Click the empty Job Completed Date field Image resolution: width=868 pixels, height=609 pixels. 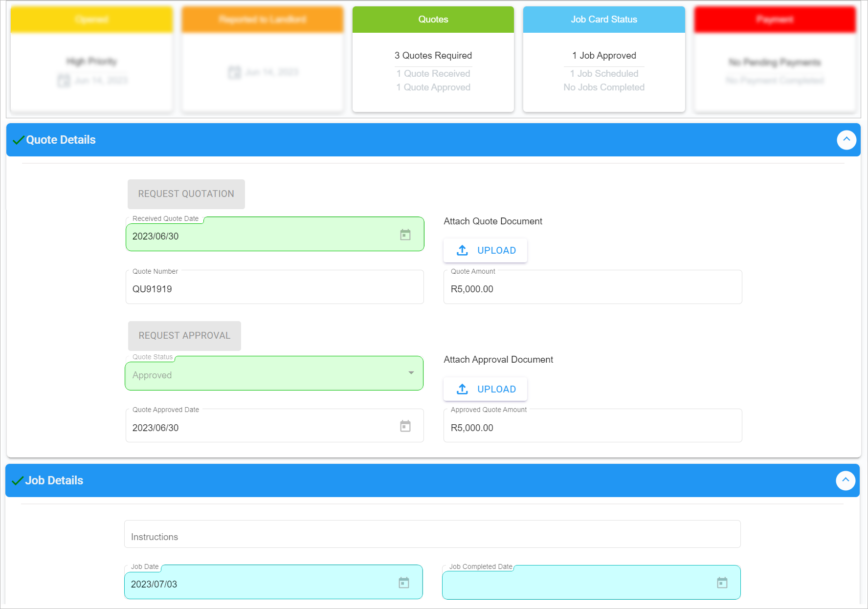point(591,582)
